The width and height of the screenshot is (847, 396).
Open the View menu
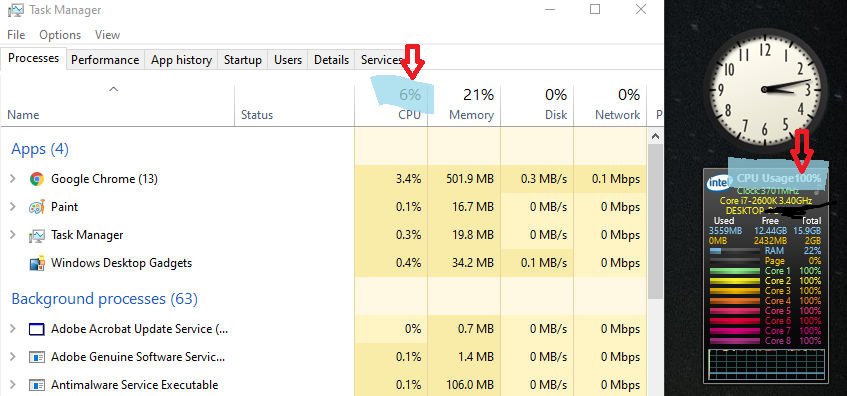[x=107, y=35]
